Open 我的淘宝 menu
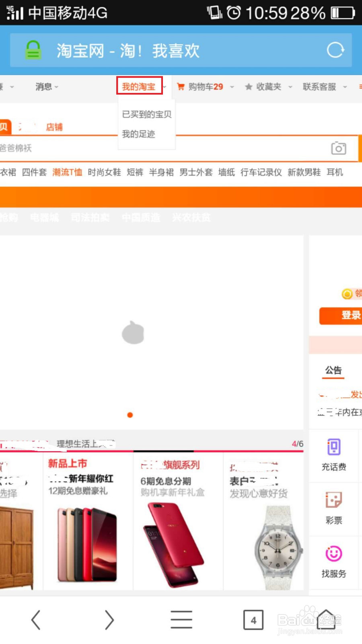The image size is (362, 644). (139, 87)
